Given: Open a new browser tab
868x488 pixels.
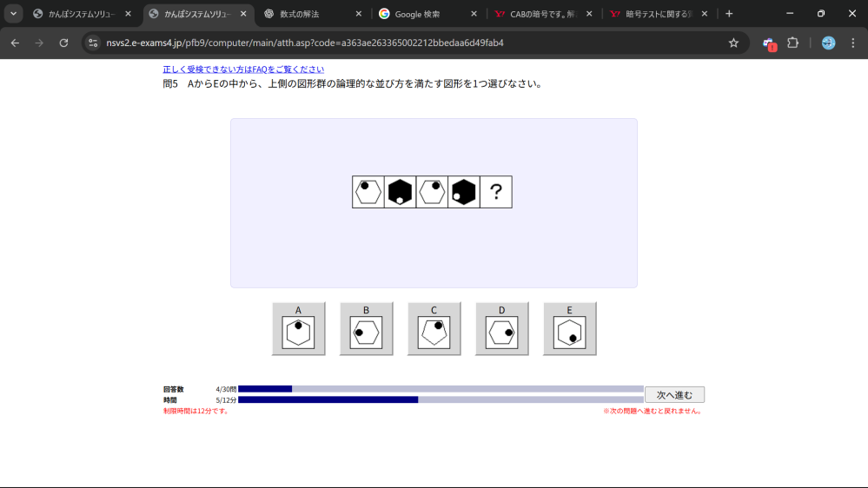Looking at the screenshot, I should [x=729, y=14].
